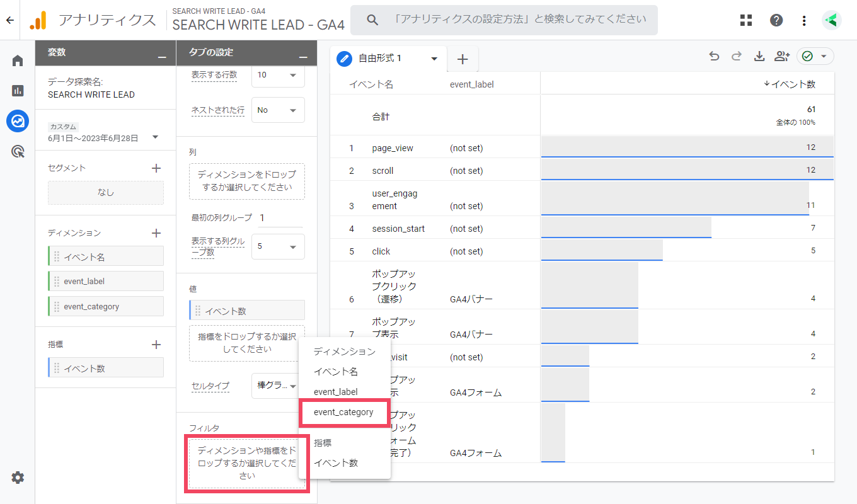Screen dimensions: 857x504
Task: Open the help question mark icon
Action: click(776, 20)
